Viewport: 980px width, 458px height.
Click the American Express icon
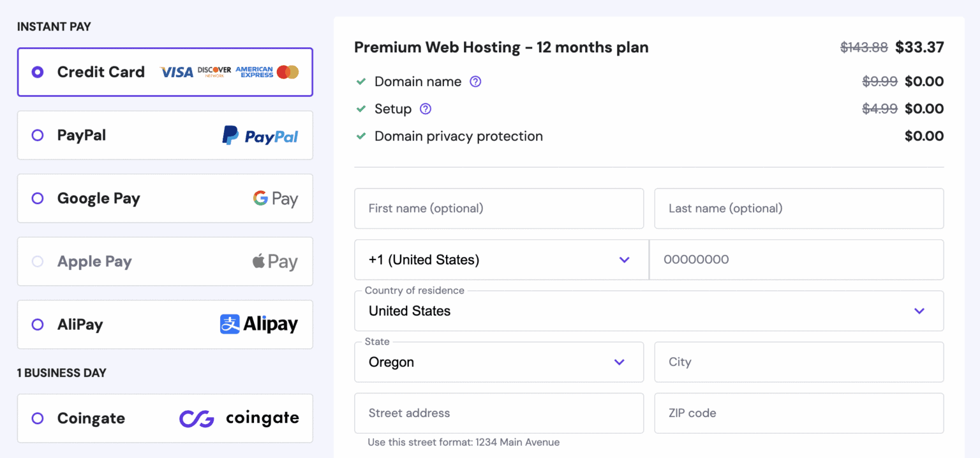point(254,72)
